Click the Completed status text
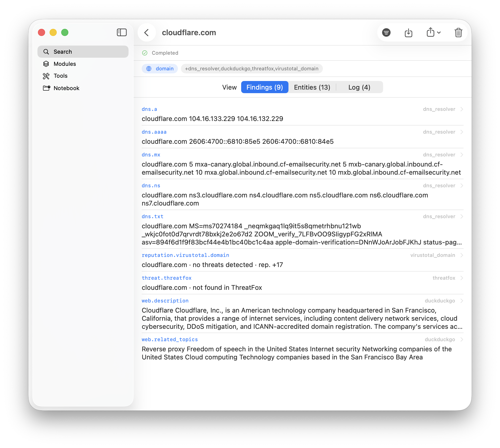 [165, 53]
